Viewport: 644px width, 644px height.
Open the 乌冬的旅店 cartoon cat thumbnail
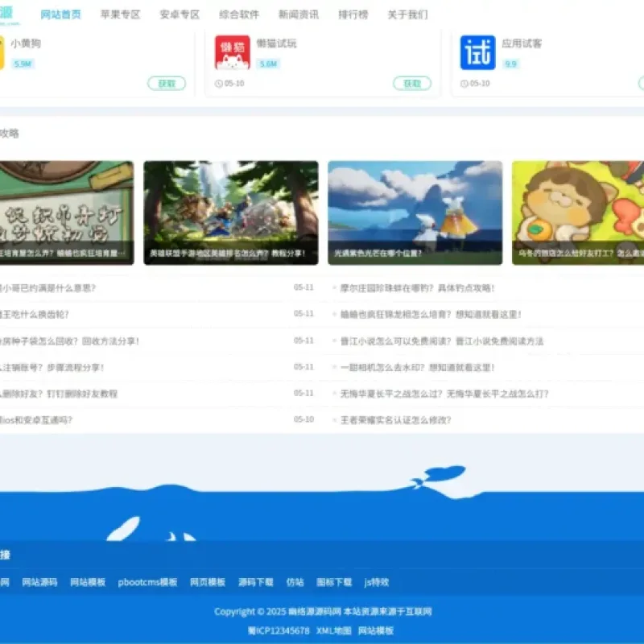coord(578,213)
